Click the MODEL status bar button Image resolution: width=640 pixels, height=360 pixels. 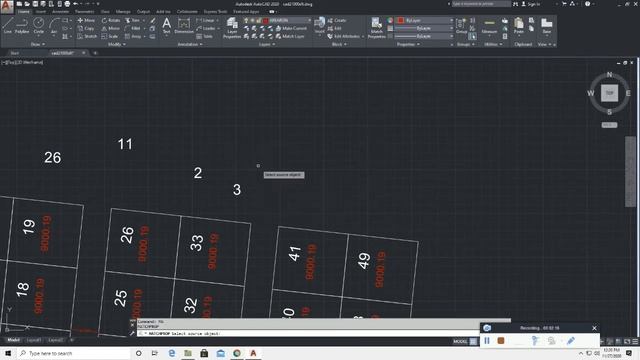[460, 341]
